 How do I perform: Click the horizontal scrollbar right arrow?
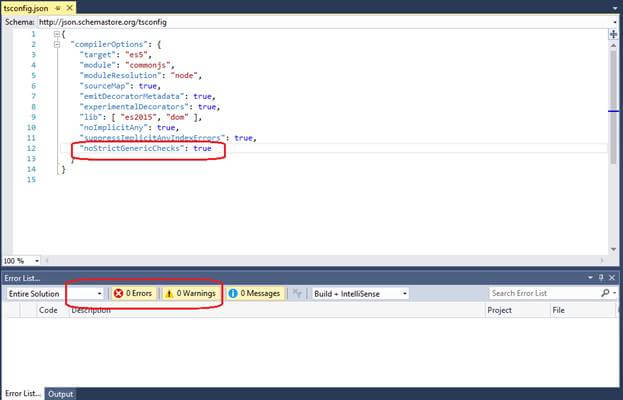tap(603, 261)
